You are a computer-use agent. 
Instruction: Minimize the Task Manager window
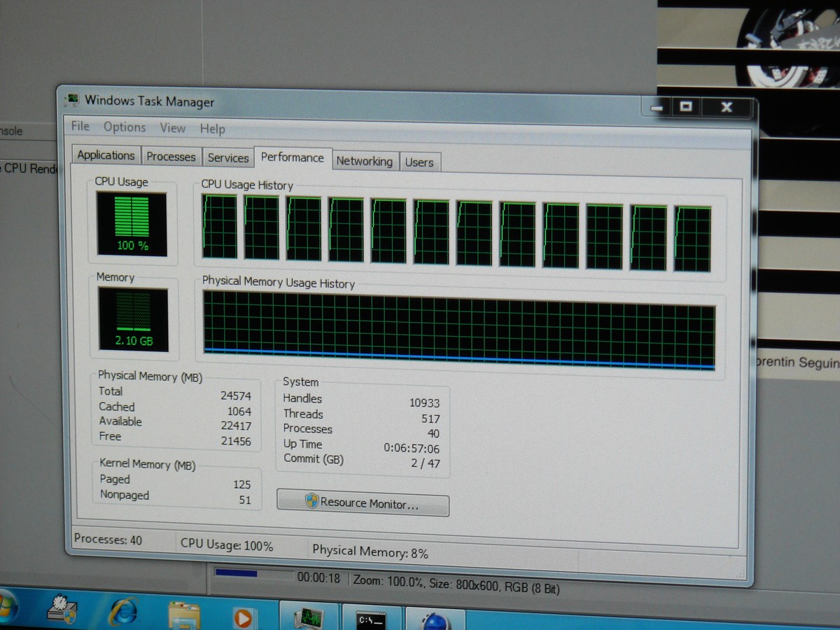[x=657, y=107]
